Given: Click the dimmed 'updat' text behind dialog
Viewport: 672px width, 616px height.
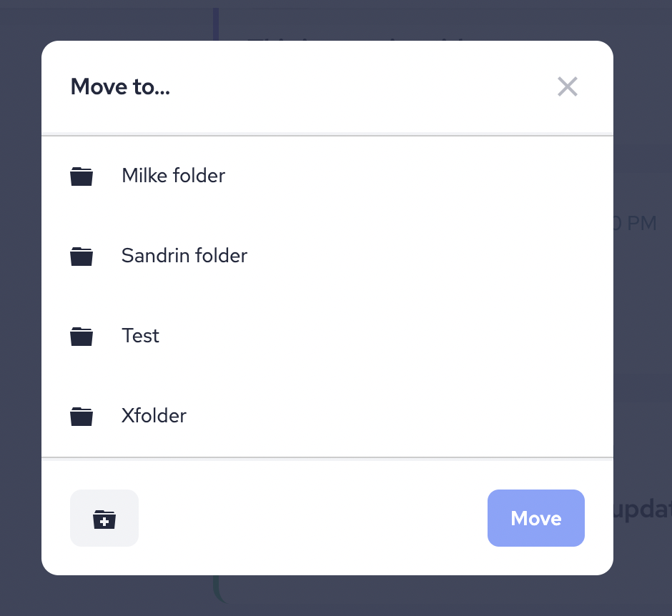Looking at the screenshot, I should click(x=643, y=511).
